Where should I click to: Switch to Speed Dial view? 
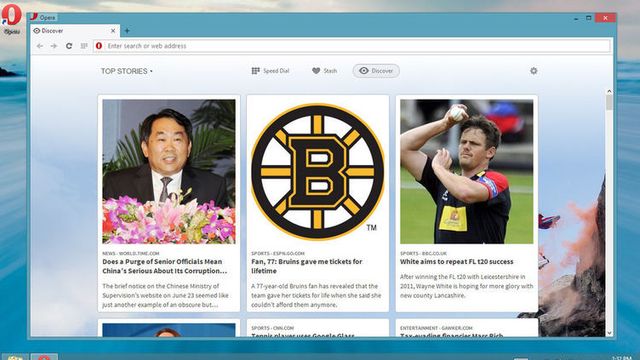[270, 71]
